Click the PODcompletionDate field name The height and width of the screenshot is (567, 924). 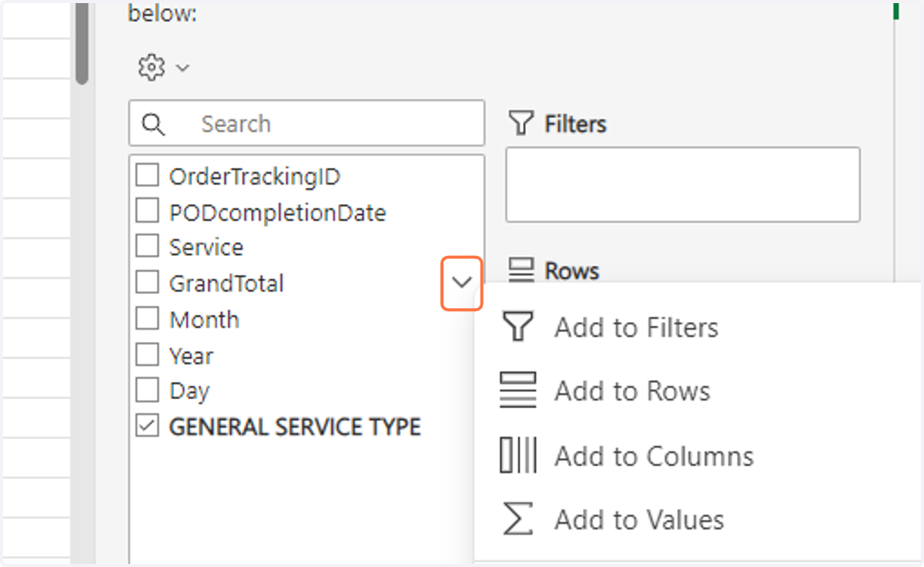tap(278, 212)
